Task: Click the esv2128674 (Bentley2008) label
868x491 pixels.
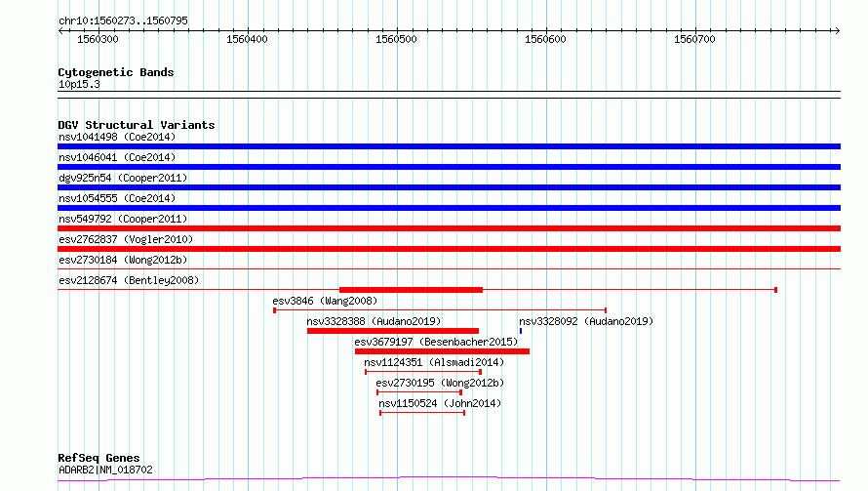Action: pyautogui.click(x=129, y=280)
